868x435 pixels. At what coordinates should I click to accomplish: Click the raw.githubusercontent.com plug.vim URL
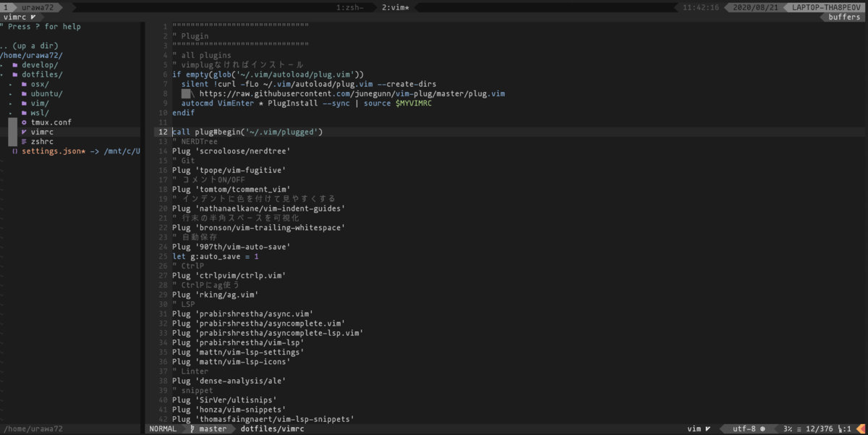tap(352, 94)
